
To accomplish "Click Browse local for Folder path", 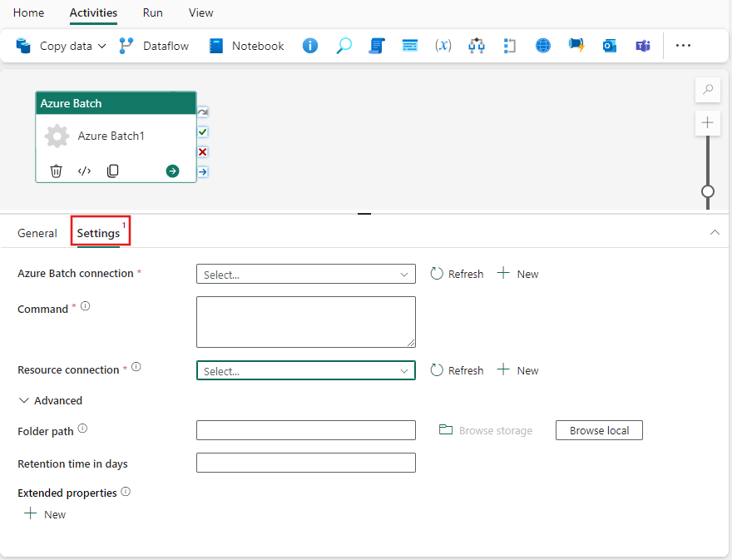I will [598, 430].
